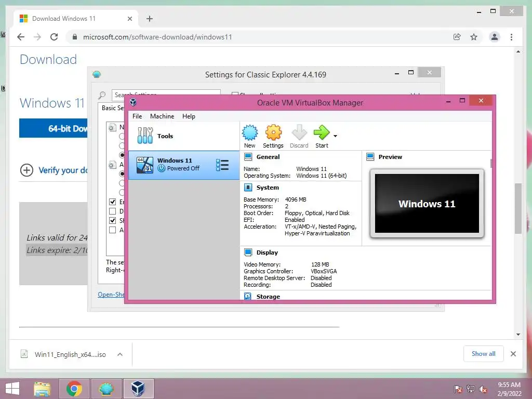This screenshot has width=532, height=399.
Task: Open File Explorer from taskbar
Action: coord(42,389)
